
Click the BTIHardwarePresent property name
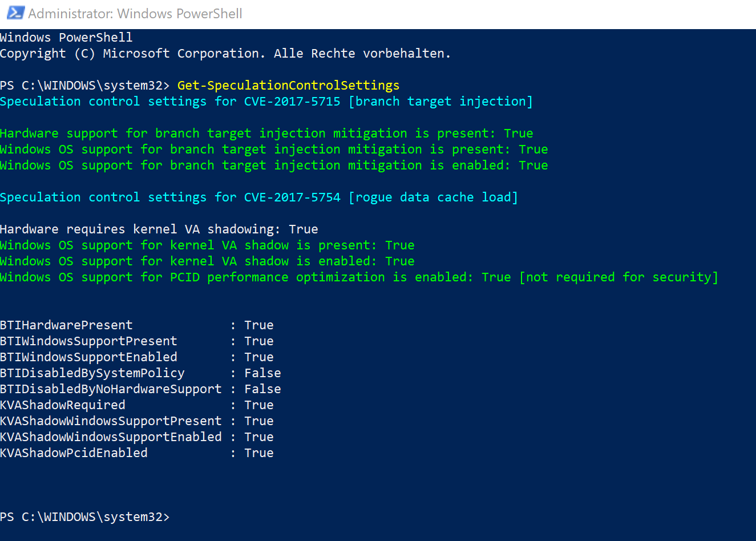66,325
